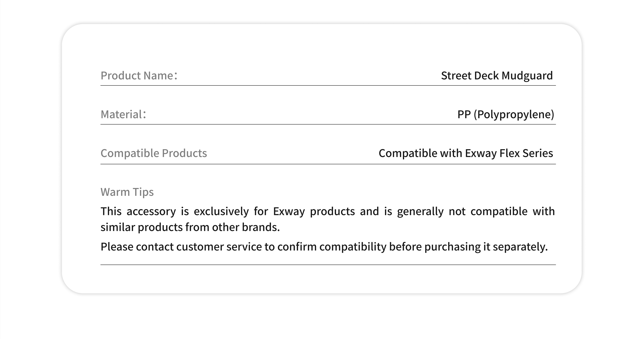The image size is (644, 339).
Task: Click the bottom divider under Warm Tips
Action: pos(328,265)
